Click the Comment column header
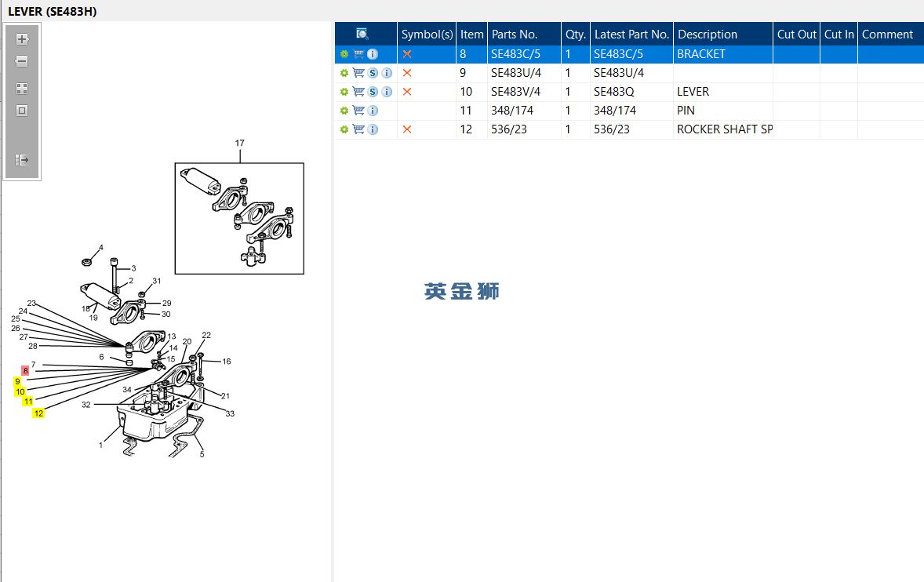The width and height of the screenshot is (924, 582). click(890, 35)
